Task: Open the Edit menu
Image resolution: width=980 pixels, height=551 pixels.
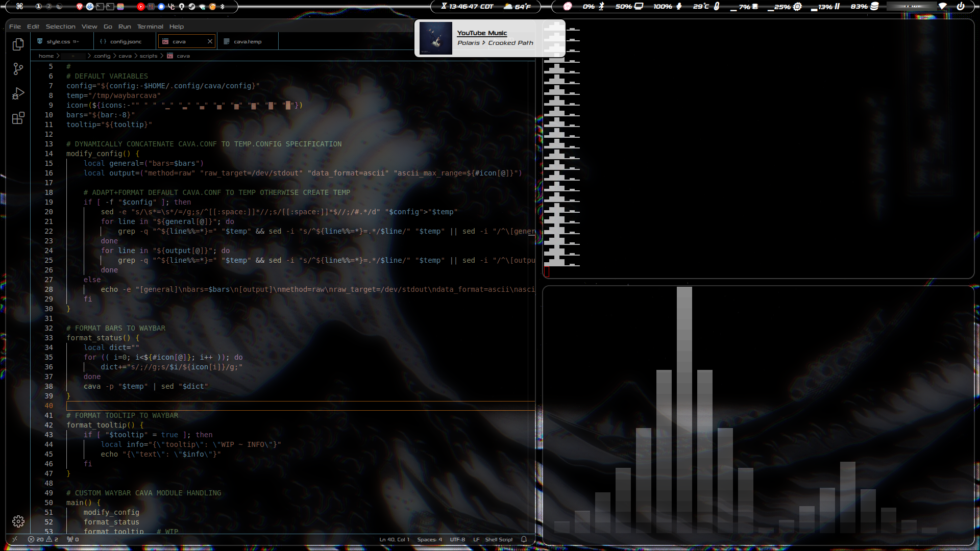Action: 33,27
